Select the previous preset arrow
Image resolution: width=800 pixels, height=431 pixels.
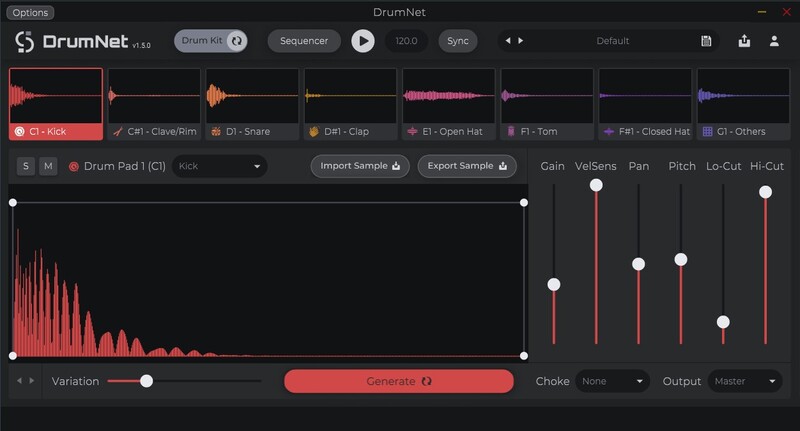[508, 41]
